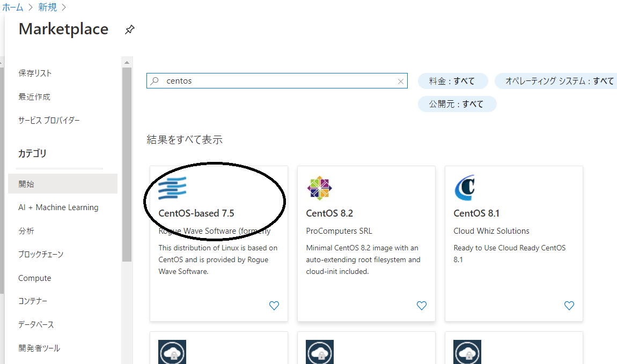Image resolution: width=617 pixels, height=364 pixels.
Task: Click the centos search field
Action: coord(277,80)
